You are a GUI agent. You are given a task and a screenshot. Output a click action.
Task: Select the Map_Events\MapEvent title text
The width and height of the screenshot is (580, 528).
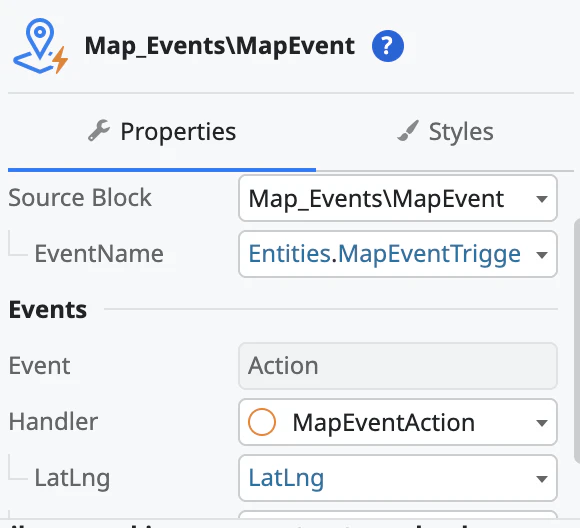click(x=220, y=46)
